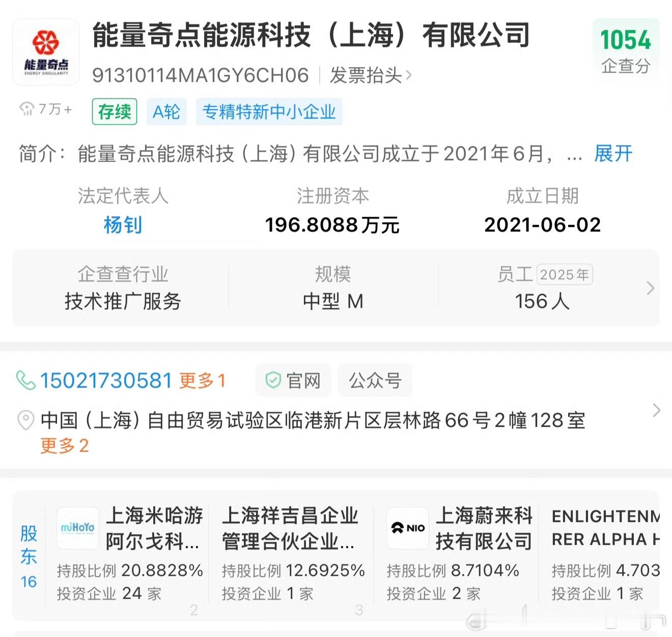The image size is (672, 637).
Task: Tap the 7万+ views icon
Action: [x=26, y=108]
